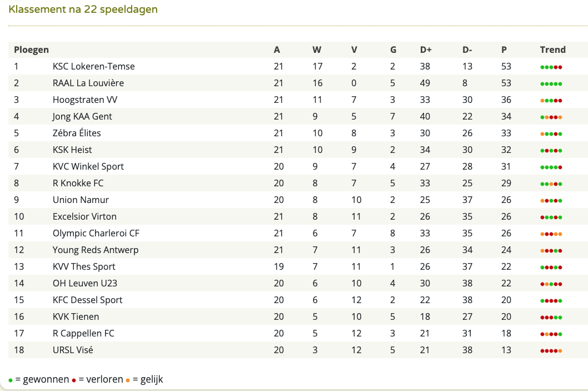
Task: Click the URSL Visé trend dots
Action: 551,351
